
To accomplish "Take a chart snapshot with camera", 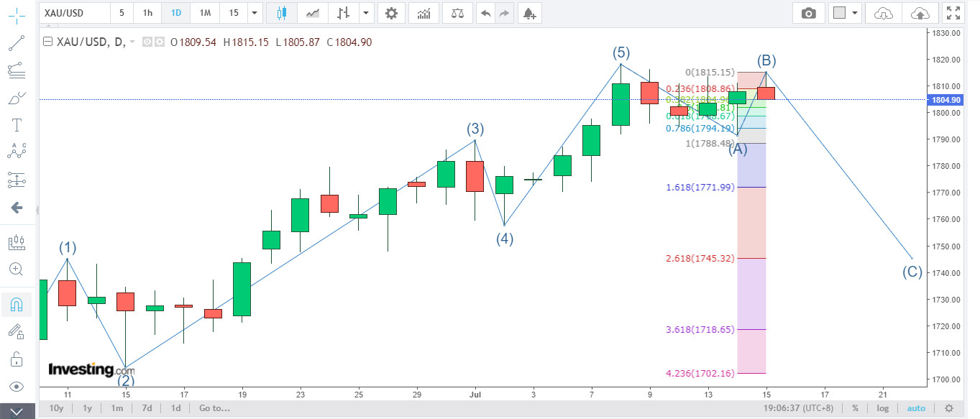I will tap(809, 13).
